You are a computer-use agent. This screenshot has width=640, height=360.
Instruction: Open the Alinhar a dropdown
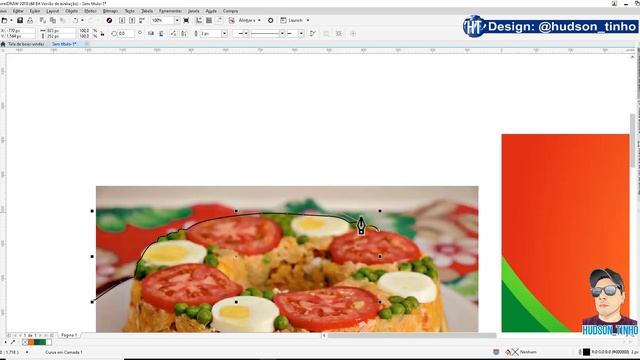point(249,20)
